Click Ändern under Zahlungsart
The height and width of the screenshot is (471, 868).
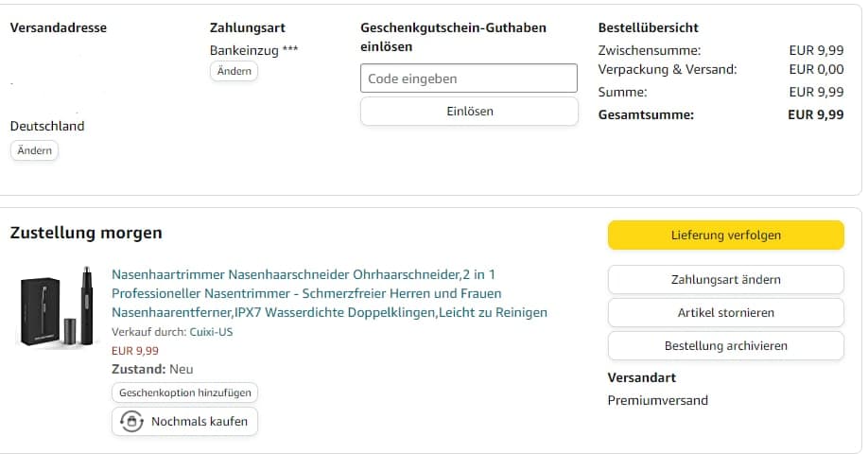click(x=234, y=71)
